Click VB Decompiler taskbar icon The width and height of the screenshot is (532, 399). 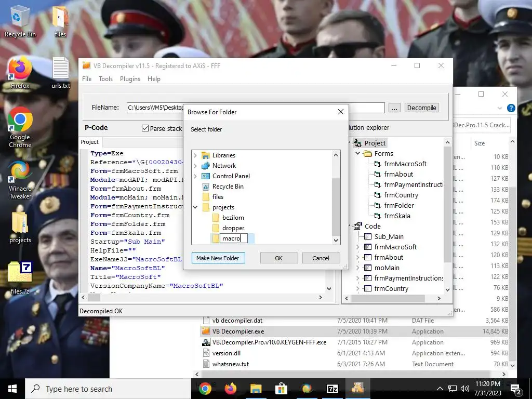357,389
